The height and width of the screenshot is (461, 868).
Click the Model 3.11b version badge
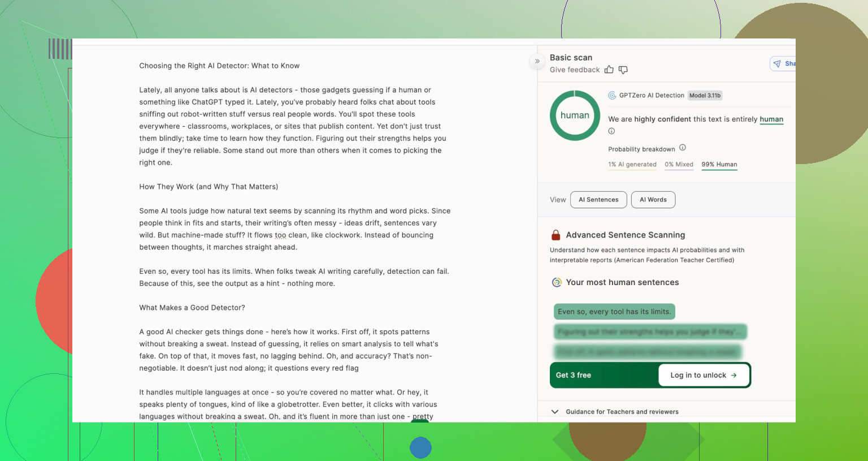click(705, 96)
